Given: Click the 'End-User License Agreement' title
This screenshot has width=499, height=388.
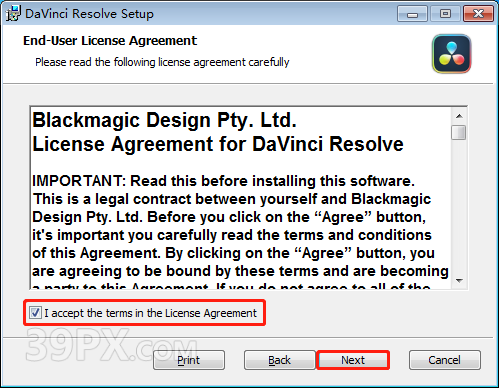Looking at the screenshot, I should click(x=110, y=41).
